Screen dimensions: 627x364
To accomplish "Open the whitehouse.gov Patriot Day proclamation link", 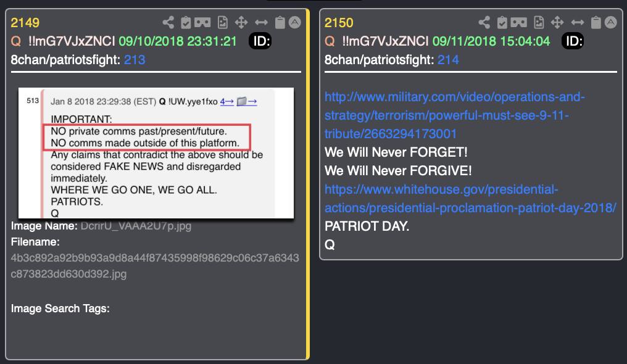I will coord(470,199).
